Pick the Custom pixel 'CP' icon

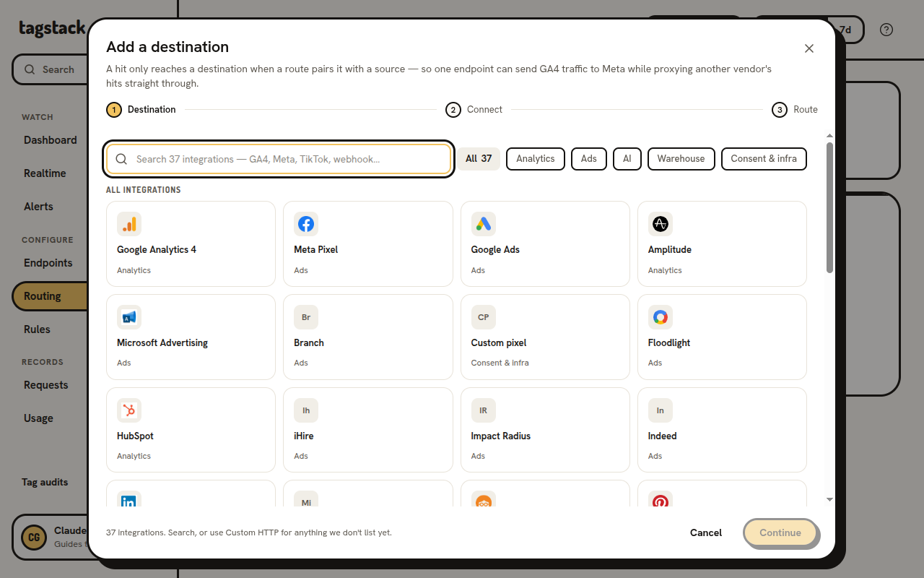[484, 317]
